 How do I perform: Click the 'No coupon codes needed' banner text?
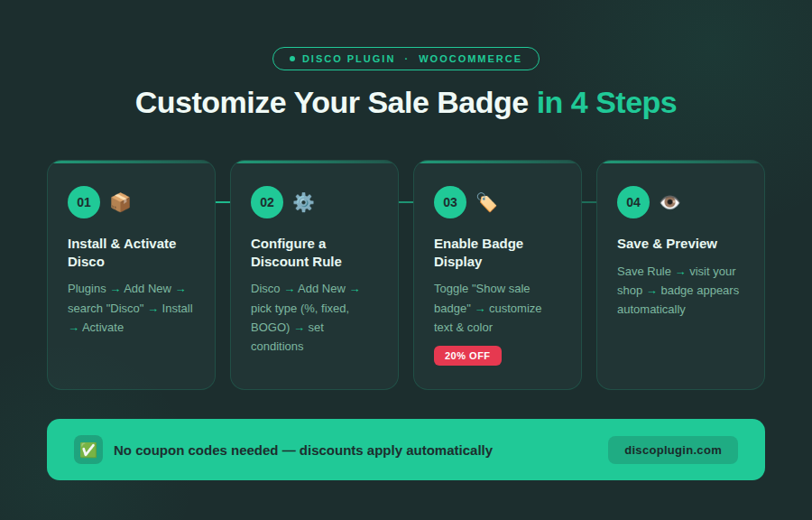point(196,450)
